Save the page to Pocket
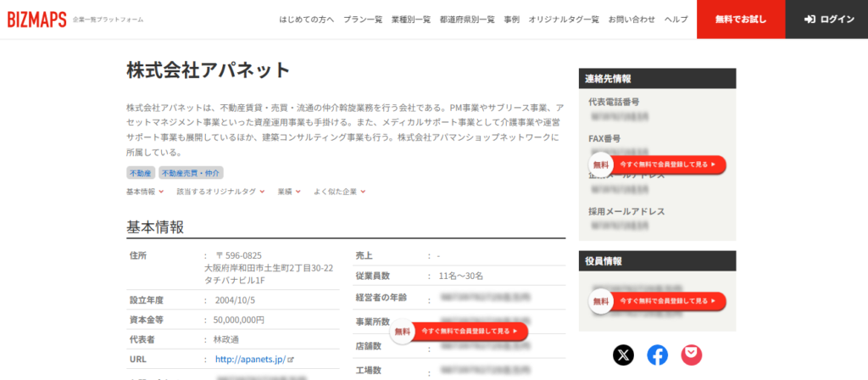The image size is (868, 380). 692,355
